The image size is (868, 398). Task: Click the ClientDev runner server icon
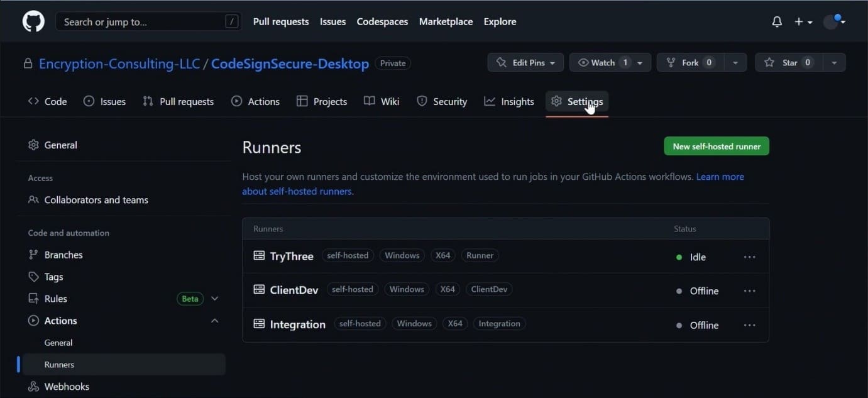[x=259, y=290]
